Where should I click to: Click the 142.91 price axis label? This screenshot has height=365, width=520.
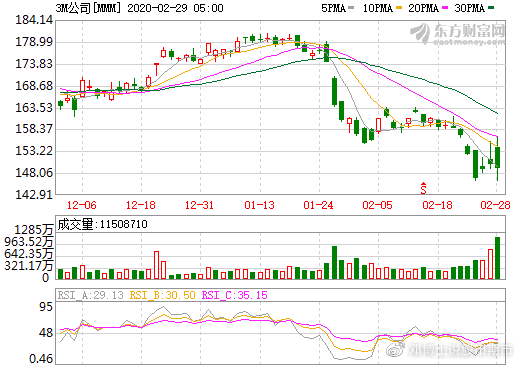34,195
